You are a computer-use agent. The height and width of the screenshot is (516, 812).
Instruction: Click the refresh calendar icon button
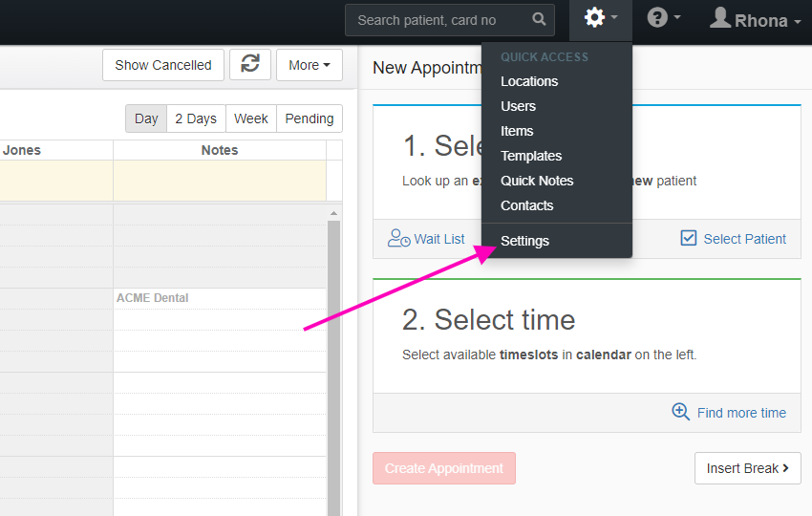[x=250, y=65]
